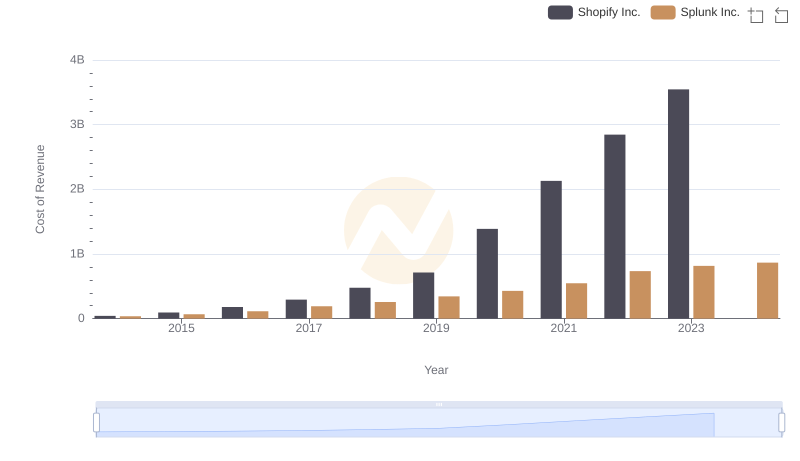Grab the left zoom slider handle
Viewport: 800px width, 461px height.
point(96,423)
